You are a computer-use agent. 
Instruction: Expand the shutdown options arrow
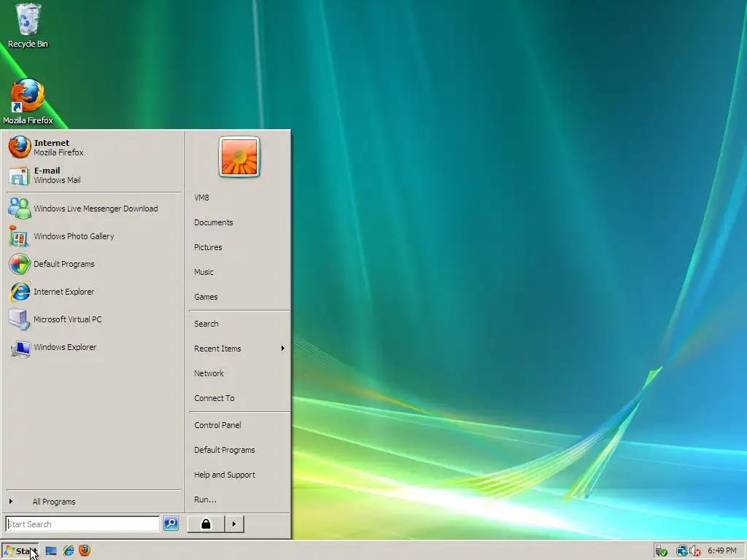(x=234, y=524)
